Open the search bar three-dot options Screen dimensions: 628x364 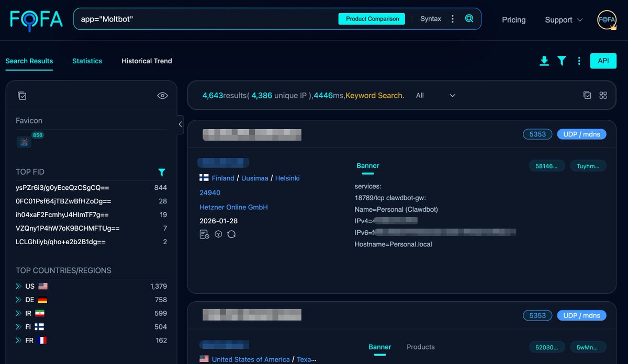(x=453, y=19)
